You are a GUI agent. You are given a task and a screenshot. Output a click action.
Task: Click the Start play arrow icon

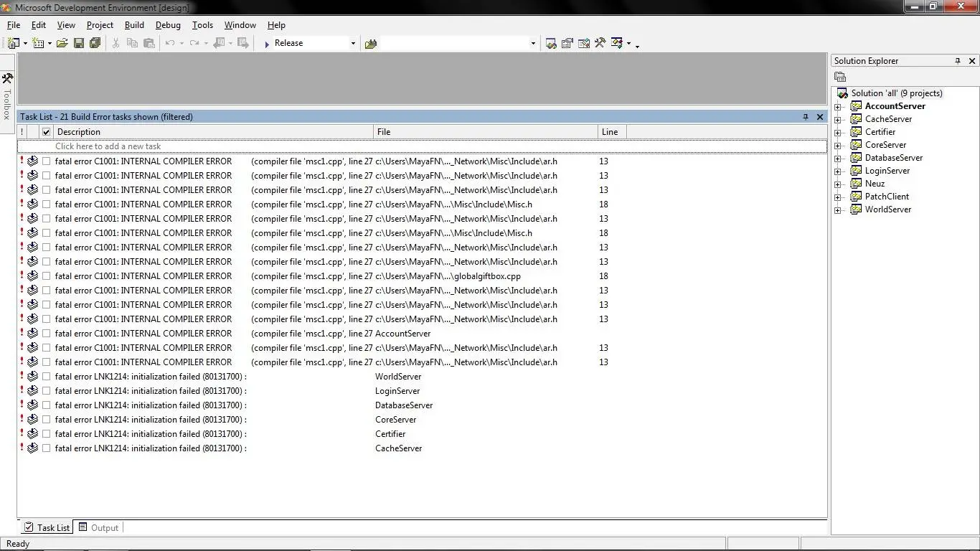(267, 44)
